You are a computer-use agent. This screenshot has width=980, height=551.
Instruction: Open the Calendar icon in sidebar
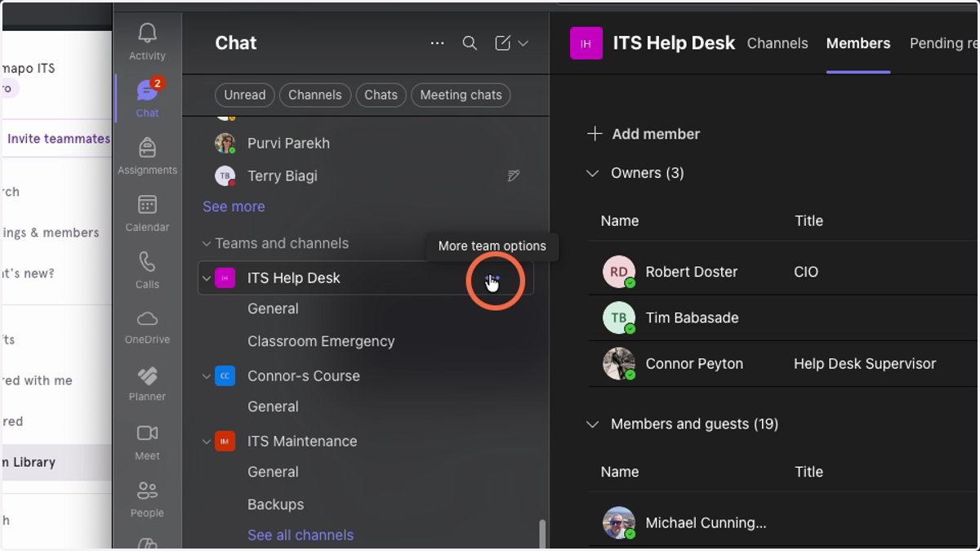pyautogui.click(x=147, y=204)
